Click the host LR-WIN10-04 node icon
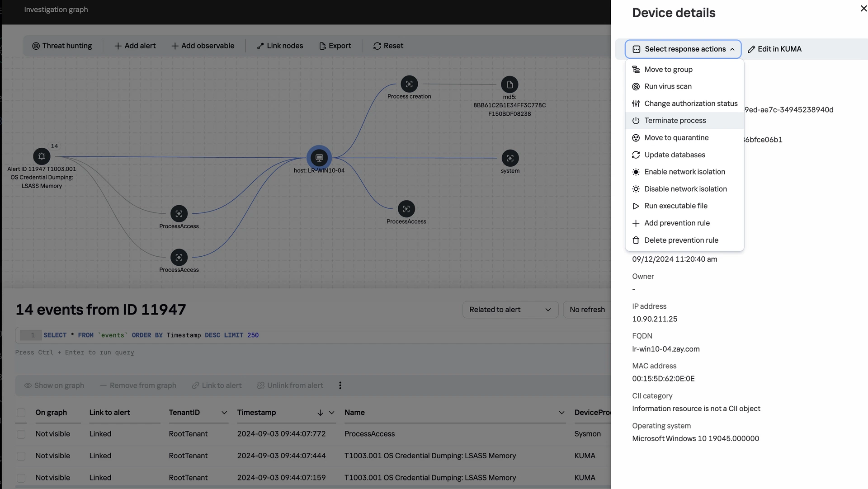This screenshot has width=868, height=489. (319, 158)
